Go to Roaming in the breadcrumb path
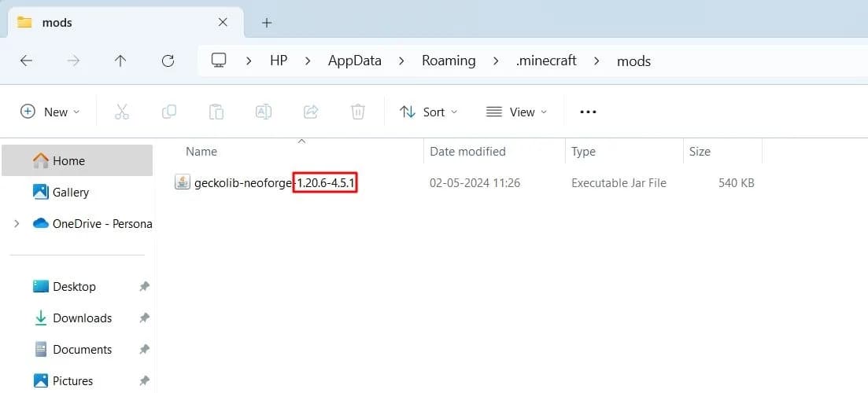 coord(449,61)
